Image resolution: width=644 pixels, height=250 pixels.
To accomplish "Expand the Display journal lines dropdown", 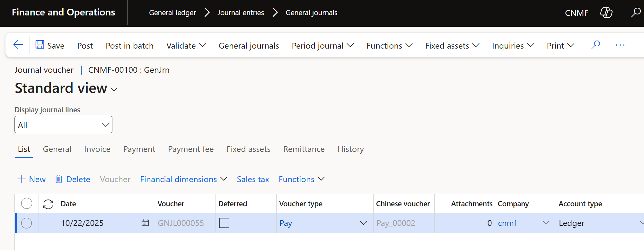I will [105, 125].
